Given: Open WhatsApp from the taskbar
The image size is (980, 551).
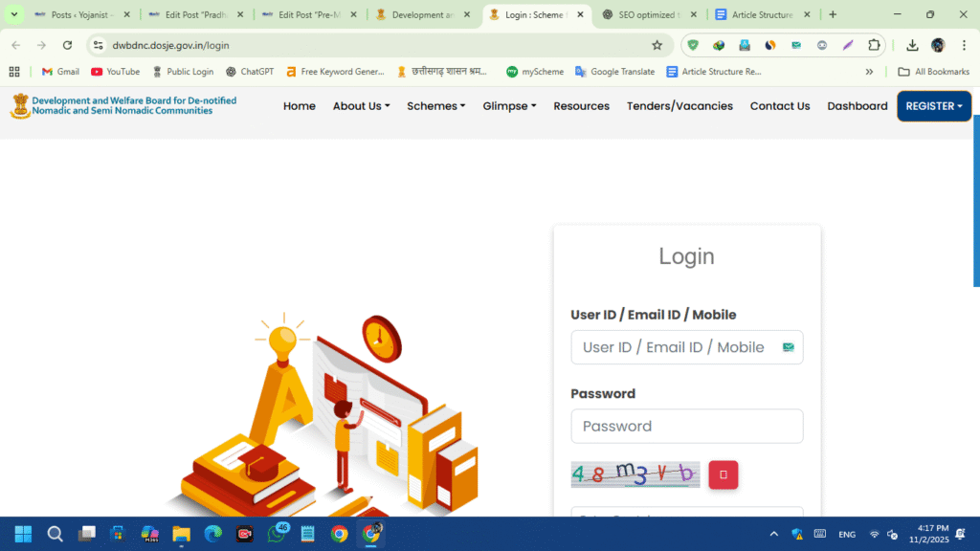Looking at the screenshot, I should tap(277, 534).
